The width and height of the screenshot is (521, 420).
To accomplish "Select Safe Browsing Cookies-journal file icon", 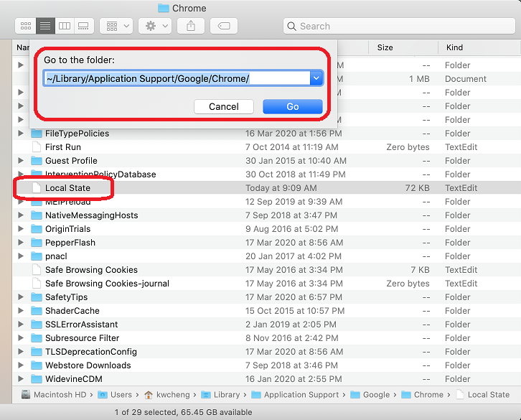I will click(36, 284).
